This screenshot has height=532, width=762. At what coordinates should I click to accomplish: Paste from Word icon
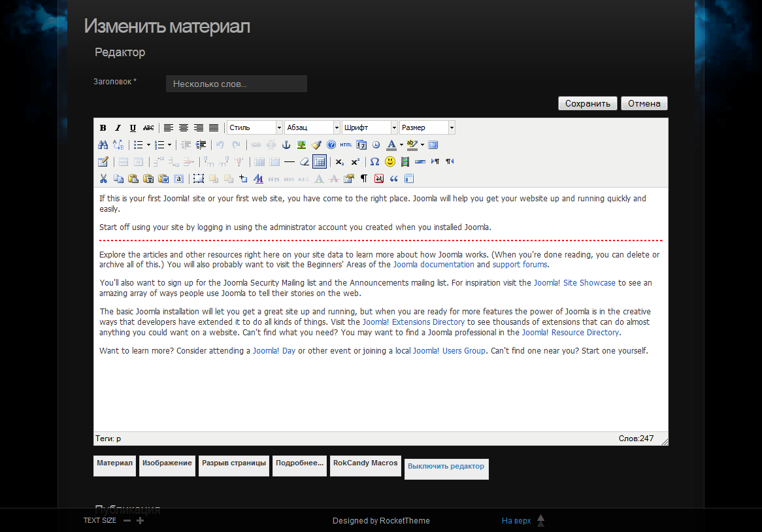(x=163, y=179)
